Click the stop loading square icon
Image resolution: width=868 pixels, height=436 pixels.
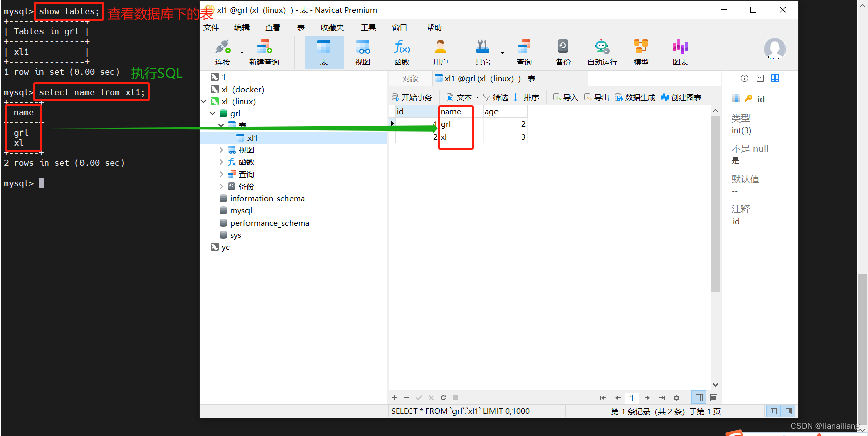tap(456, 398)
